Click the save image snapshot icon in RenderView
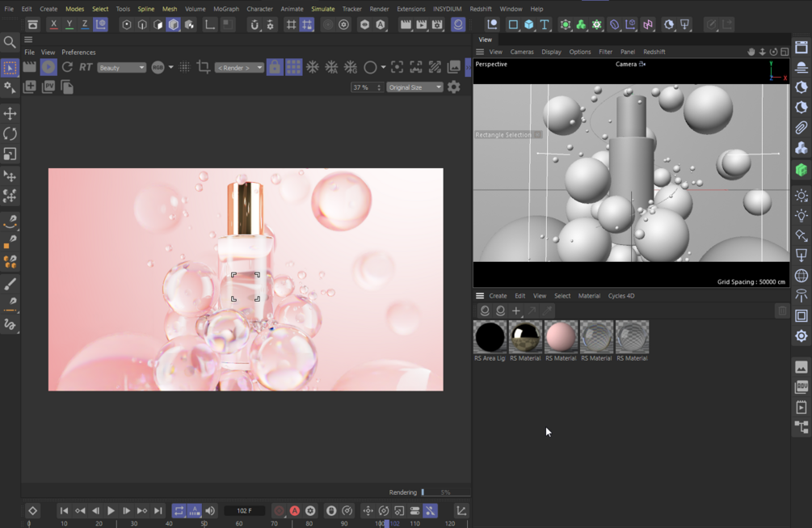The width and height of the screenshot is (812, 528). pos(454,67)
